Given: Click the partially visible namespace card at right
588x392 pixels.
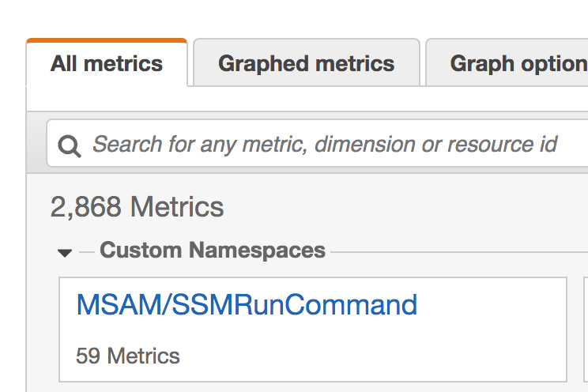Looking at the screenshot, I should [x=586, y=330].
